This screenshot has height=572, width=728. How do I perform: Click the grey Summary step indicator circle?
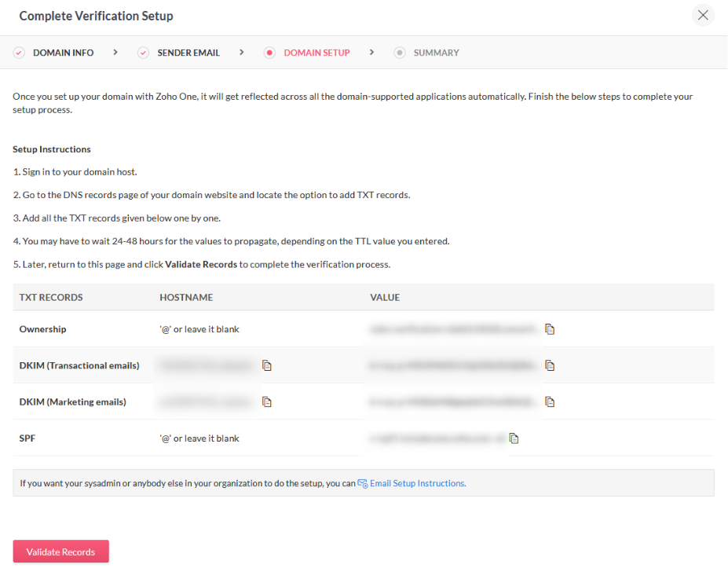click(400, 53)
